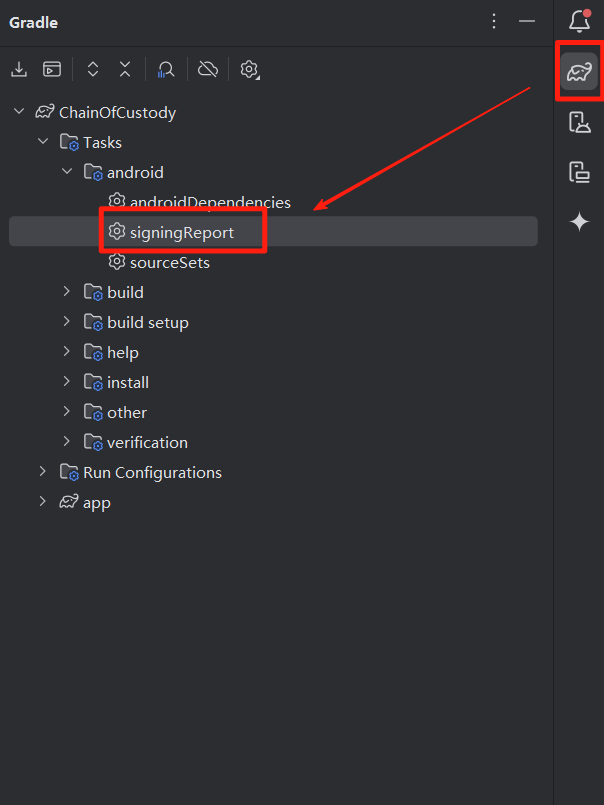Click the Gradle panel title
604x805 pixels.
click(33, 23)
